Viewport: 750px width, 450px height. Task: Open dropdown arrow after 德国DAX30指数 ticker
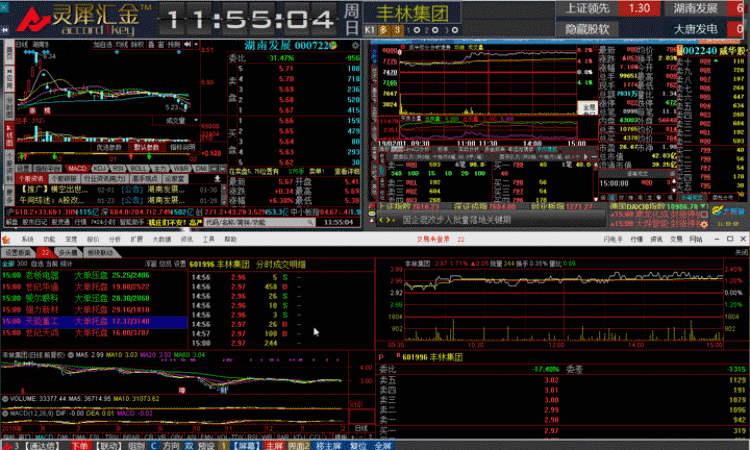[703, 206]
